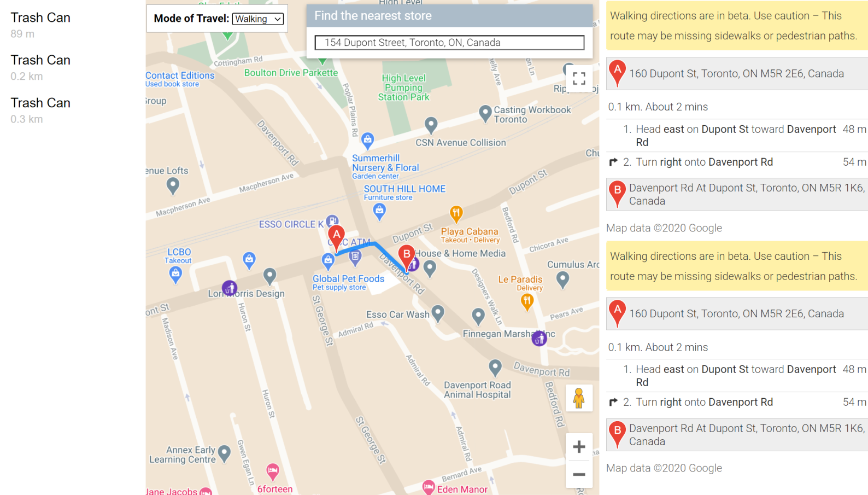
Task: Click red marker A on the map
Action: 336,237
